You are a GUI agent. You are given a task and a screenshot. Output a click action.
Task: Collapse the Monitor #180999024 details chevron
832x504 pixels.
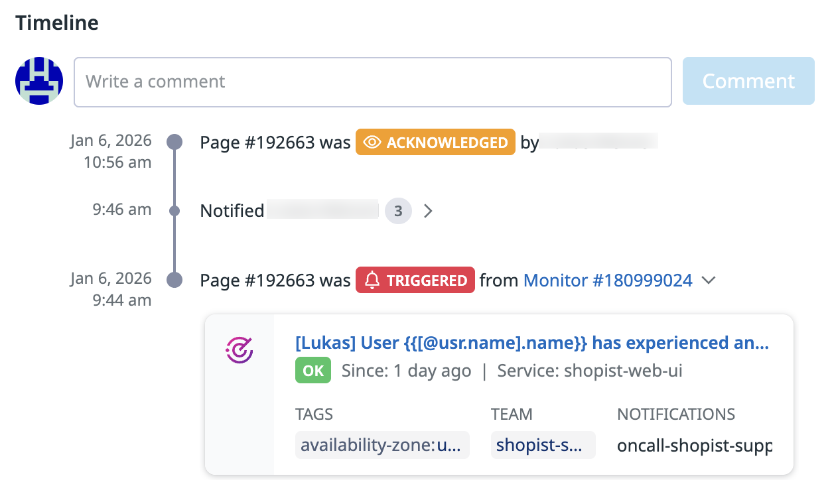pyautogui.click(x=709, y=281)
